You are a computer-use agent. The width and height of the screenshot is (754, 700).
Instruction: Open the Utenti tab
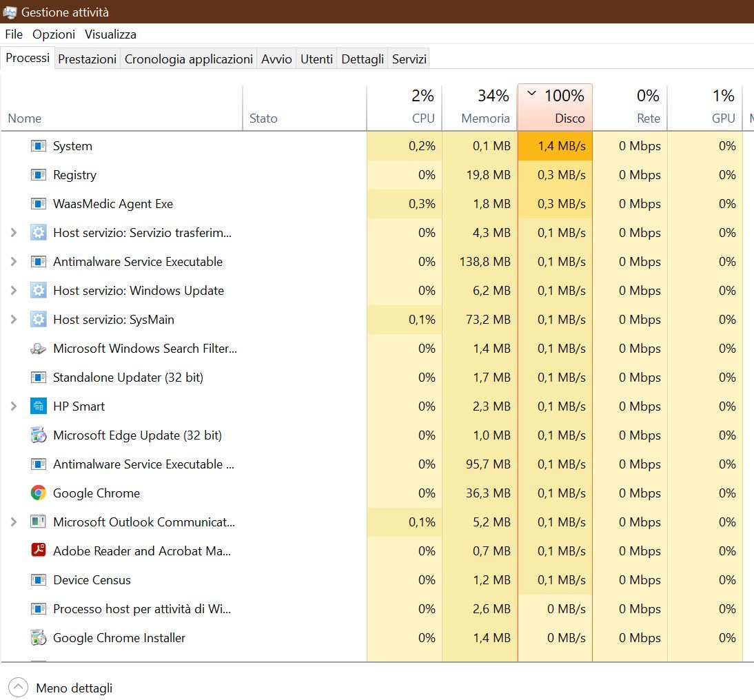pyautogui.click(x=316, y=59)
